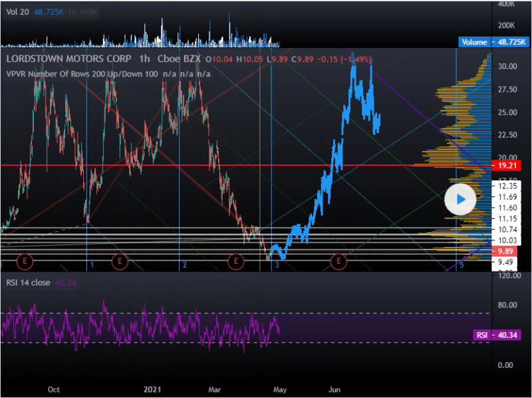Click the Oct label on the time axis
This screenshot has width=532, height=398.
(x=54, y=389)
